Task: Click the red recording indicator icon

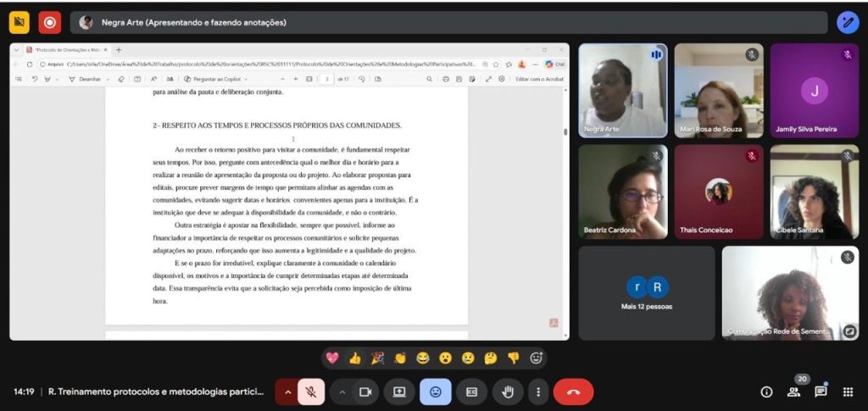Action: tap(49, 23)
